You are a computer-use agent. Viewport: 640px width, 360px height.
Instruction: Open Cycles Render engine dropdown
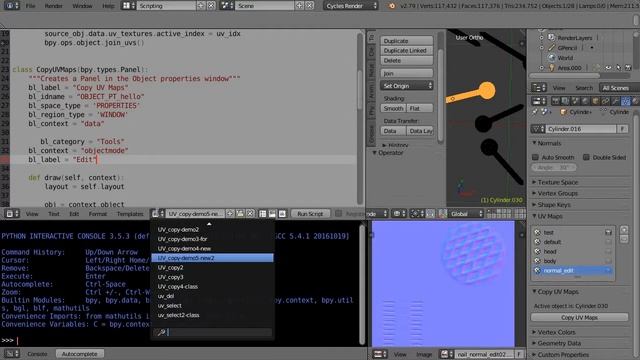(x=351, y=6)
